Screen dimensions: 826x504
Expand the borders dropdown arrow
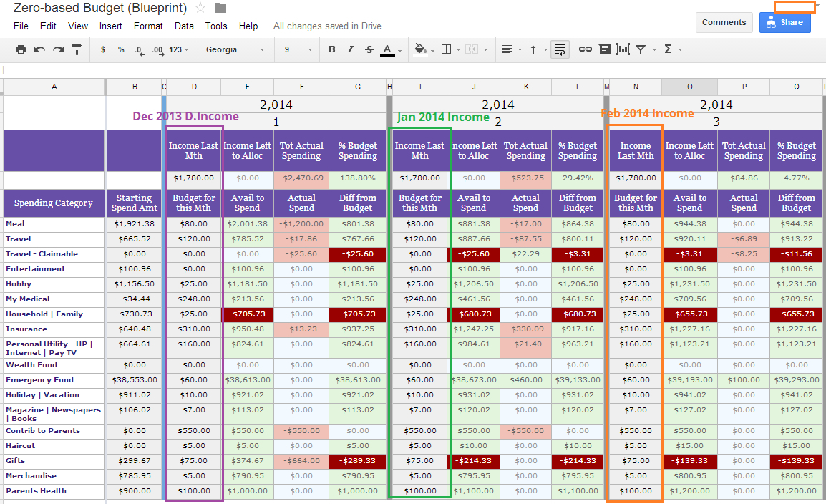458,50
